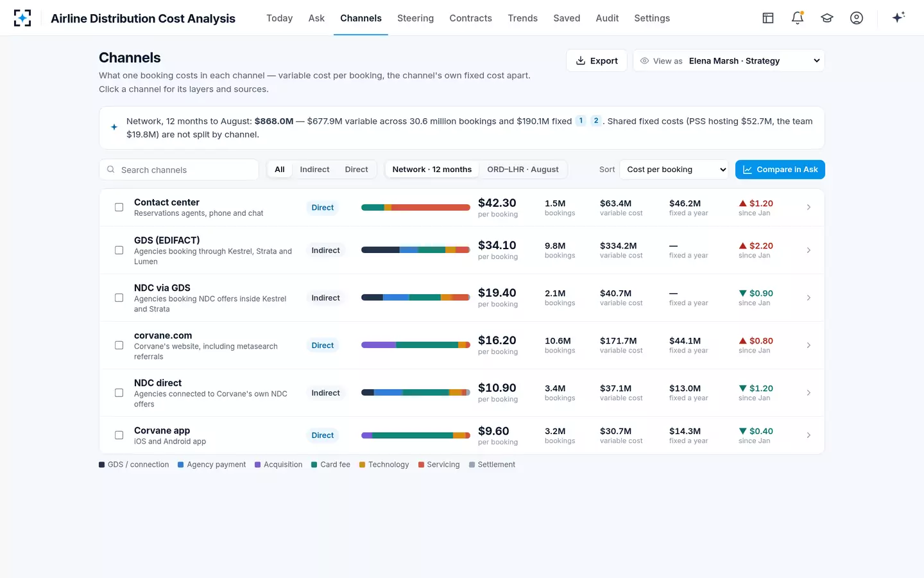Click the sparkle icon in summary card
Screen dimensions: 924x578
coord(114,127)
